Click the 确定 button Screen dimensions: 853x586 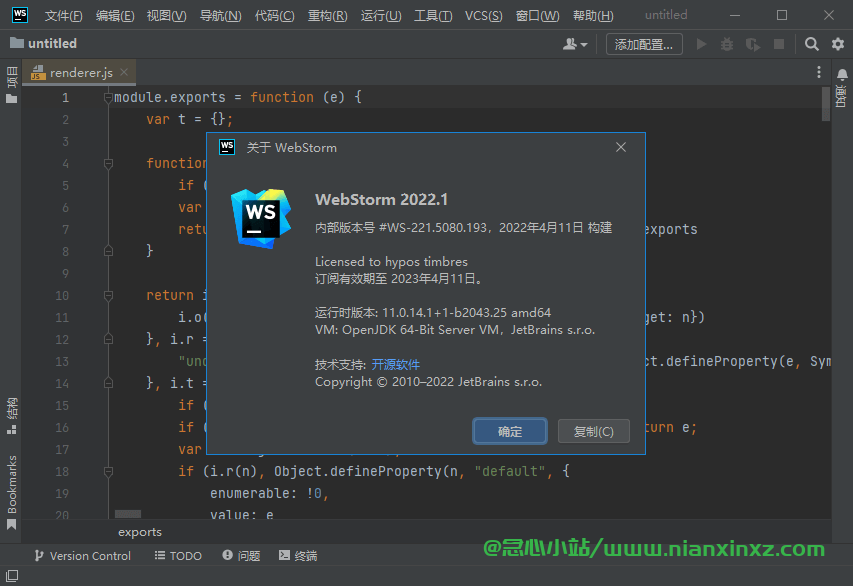coord(510,431)
